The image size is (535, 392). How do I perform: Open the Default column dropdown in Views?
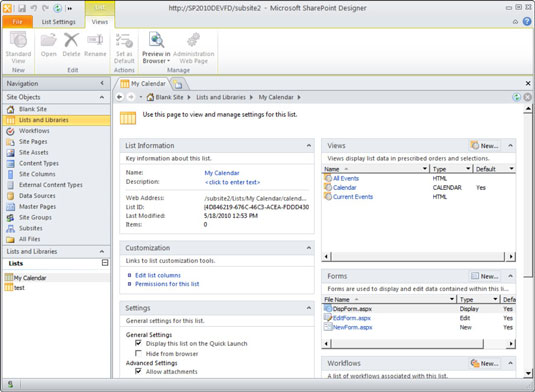coord(511,169)
